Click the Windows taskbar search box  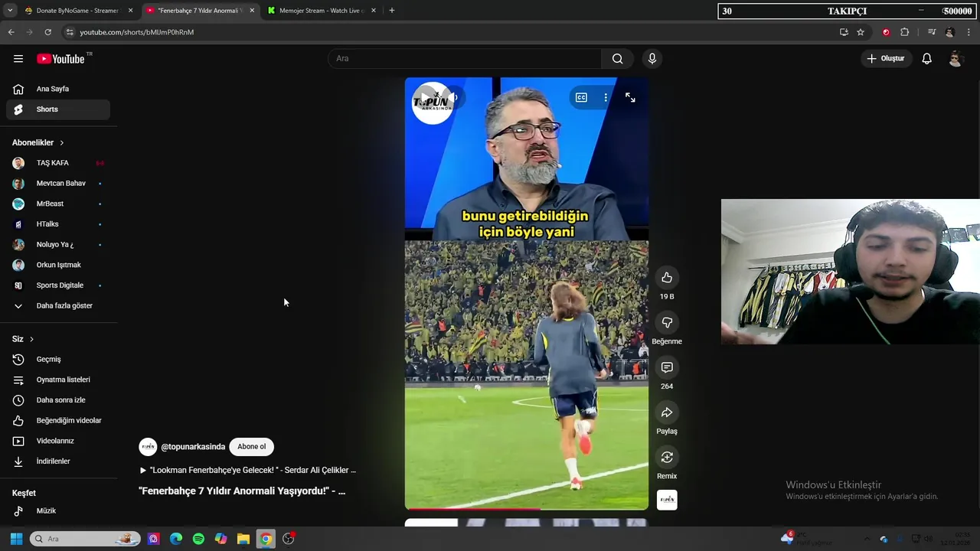click(85, 539)
